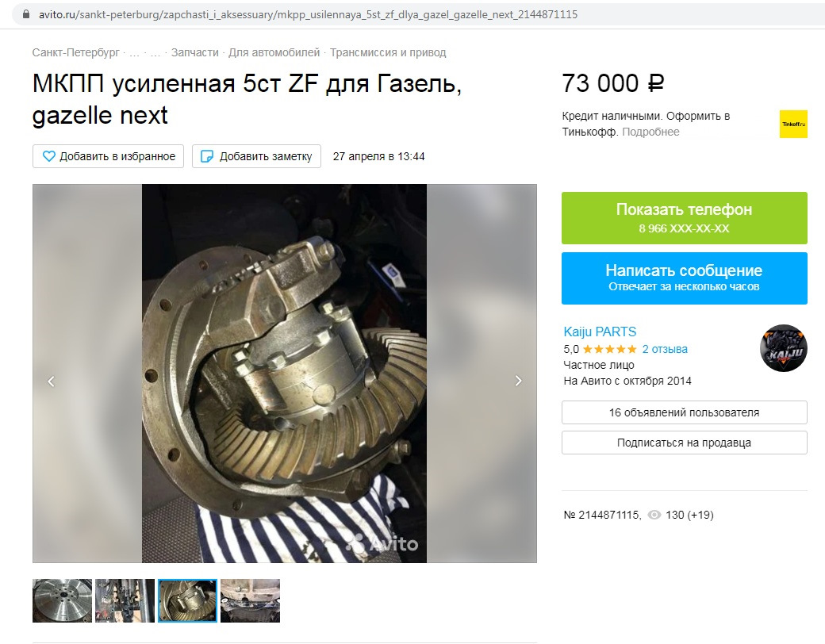The image size is (825, 644).
Task: View the 16 объявлений пользователя listings
Action: pos(684,412)
